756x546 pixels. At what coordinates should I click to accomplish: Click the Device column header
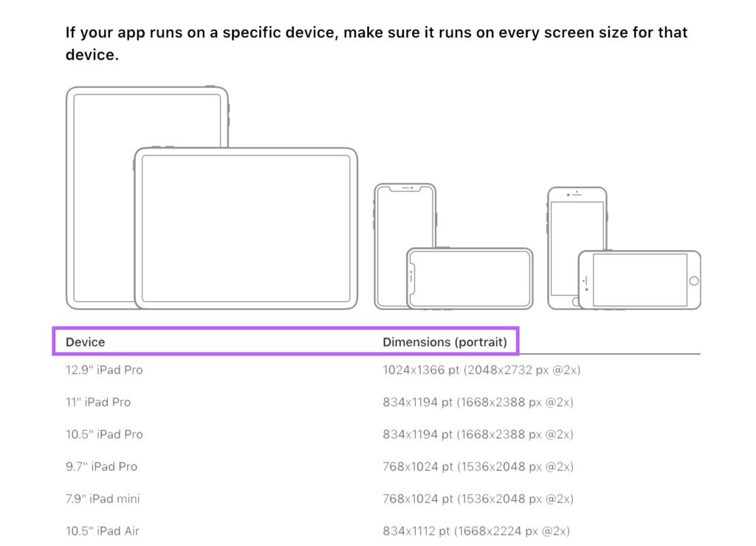(x=86, y=342)
